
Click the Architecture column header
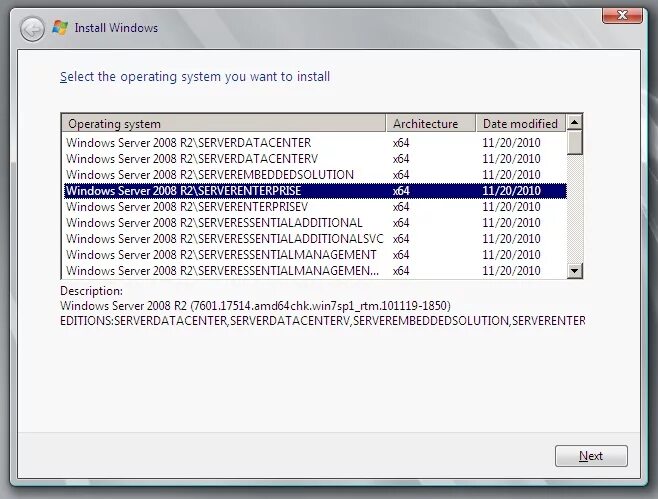pos(431,123)
